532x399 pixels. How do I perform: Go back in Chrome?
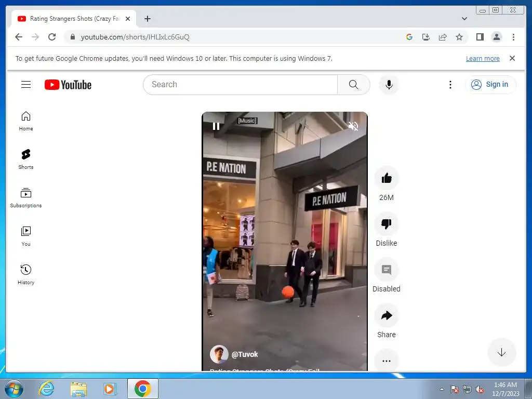pos(19,37)
